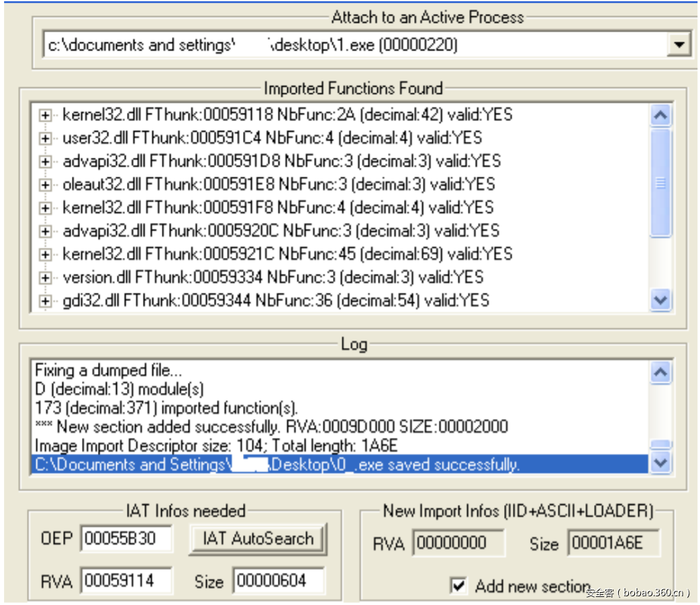The height and width of the screenshot is (605, 700).
Task: Click into the OEP input field
Action: pos(126,539)
